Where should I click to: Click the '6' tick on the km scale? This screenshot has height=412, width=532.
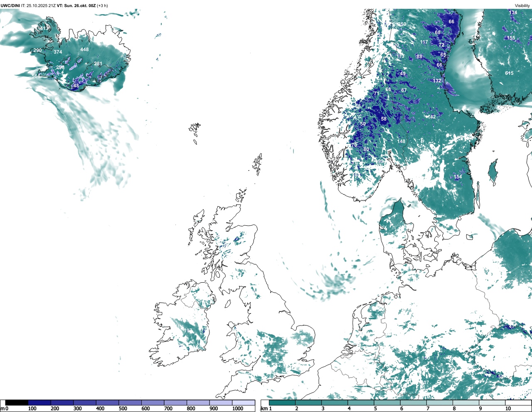(401, 409)
